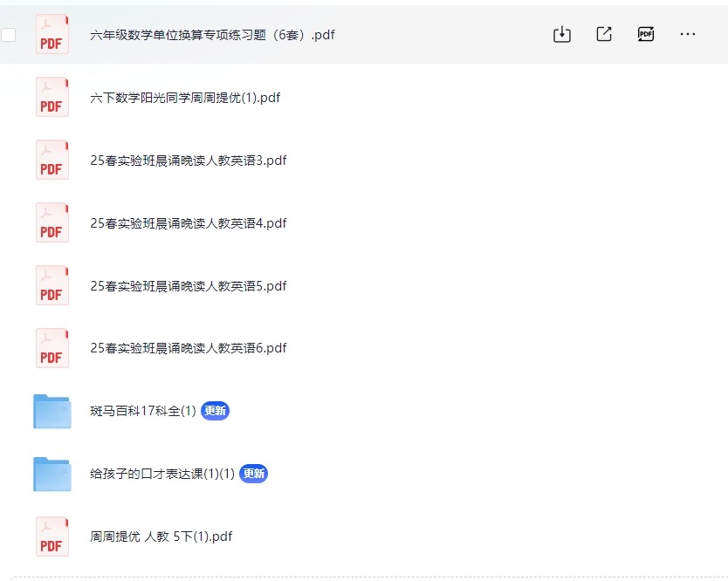Click PDF icon of 六年级数学单位换算专项练习题
728x581 pixels.
(x=52, y=34)
